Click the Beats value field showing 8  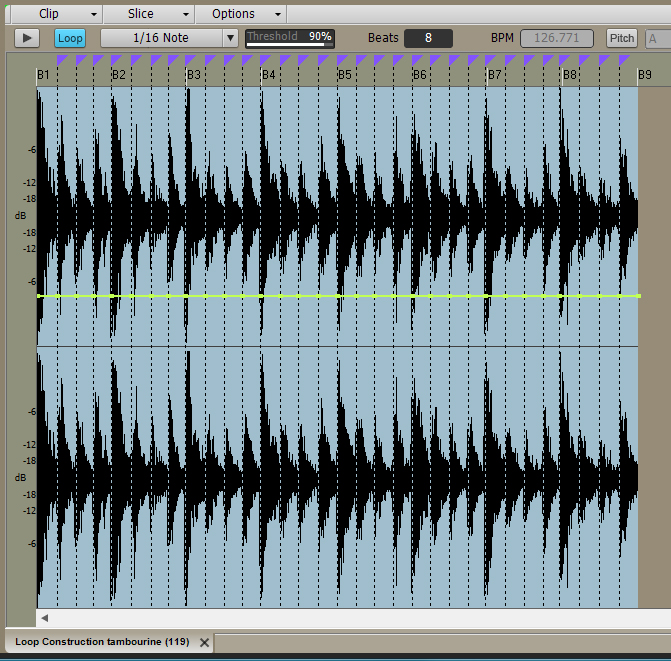tap(428, 38)
